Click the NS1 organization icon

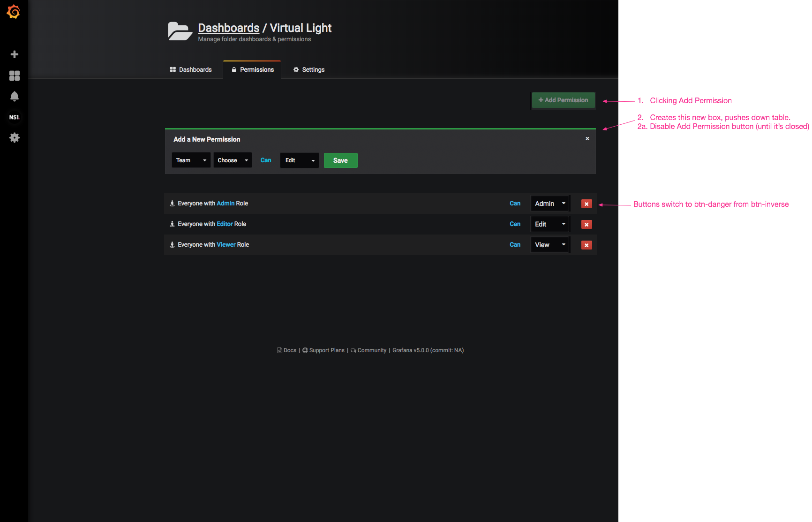[x=14, y=117]
